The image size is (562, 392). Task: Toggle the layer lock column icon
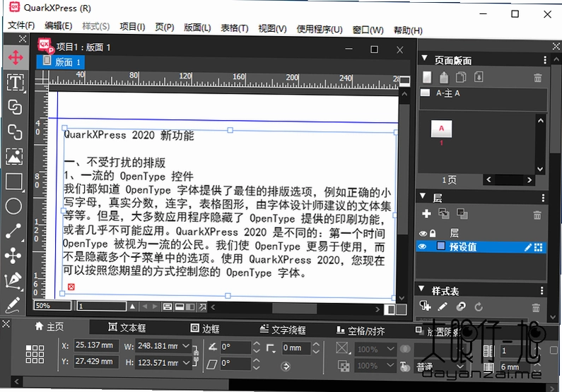(x=433, y=233)
